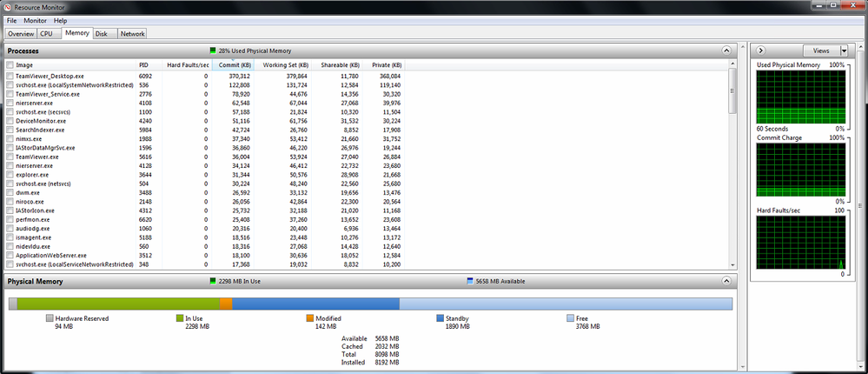Sort by Shareable (KB) column header
Viewport: 868px width, 374px height.
[x=336, y=65]
